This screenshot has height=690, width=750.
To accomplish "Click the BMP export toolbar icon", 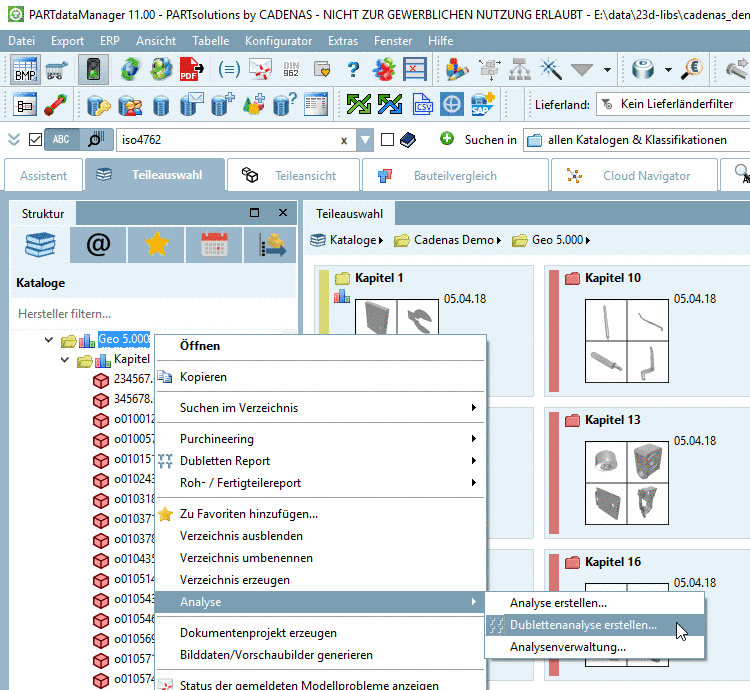I will point(25,70).
